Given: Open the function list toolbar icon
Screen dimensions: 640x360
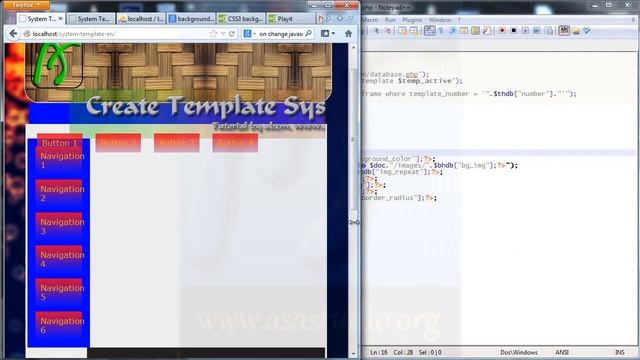Looking at the screenshot, I should [x=487, y=31].
